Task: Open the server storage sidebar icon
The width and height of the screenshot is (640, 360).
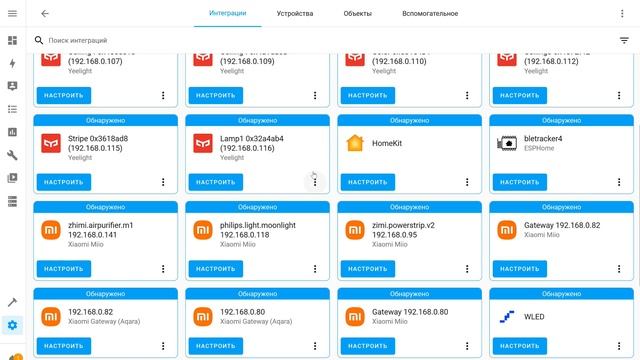Action: pos(13,201)
